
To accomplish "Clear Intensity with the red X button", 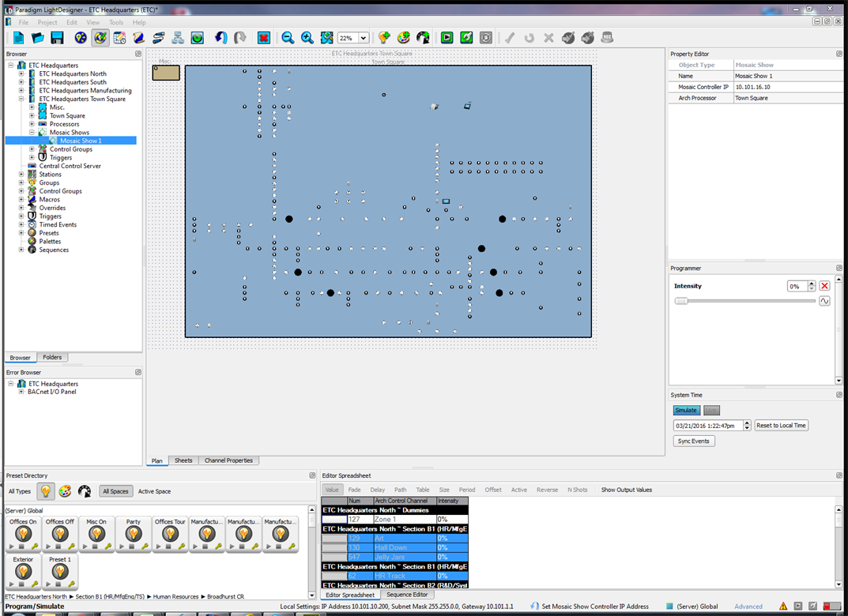I will click(824, 286).
